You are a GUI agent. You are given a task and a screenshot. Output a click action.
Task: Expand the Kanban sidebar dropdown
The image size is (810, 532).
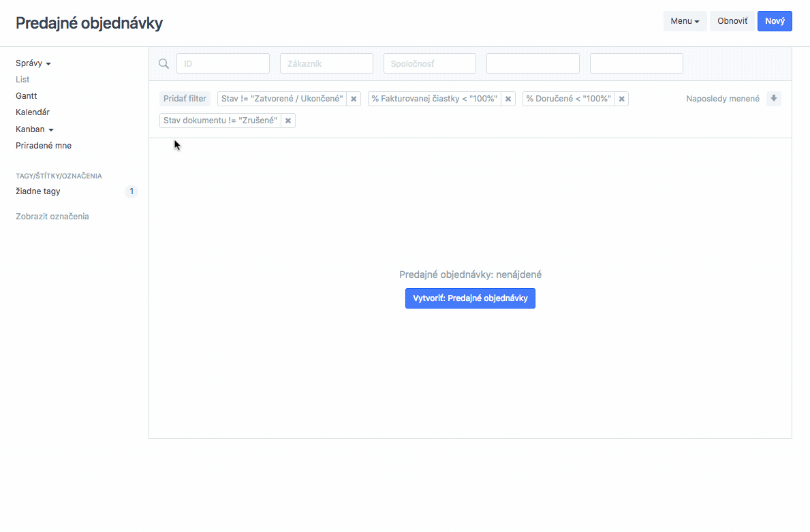(x=35, y=129)
